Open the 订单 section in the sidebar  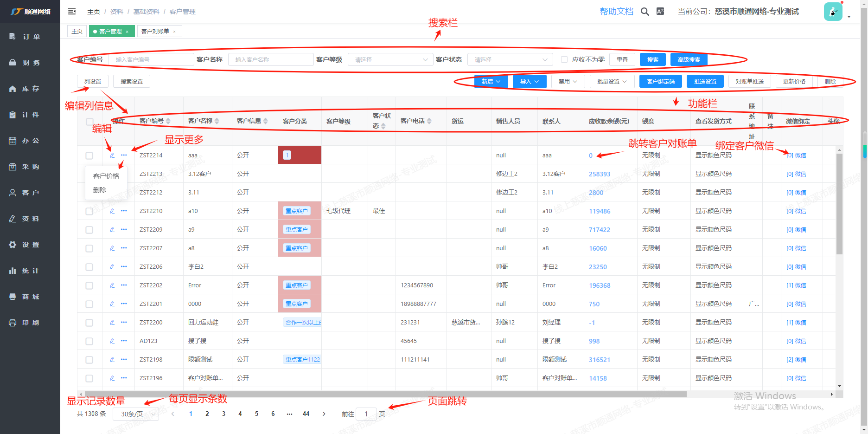click(x=30, y=36)
